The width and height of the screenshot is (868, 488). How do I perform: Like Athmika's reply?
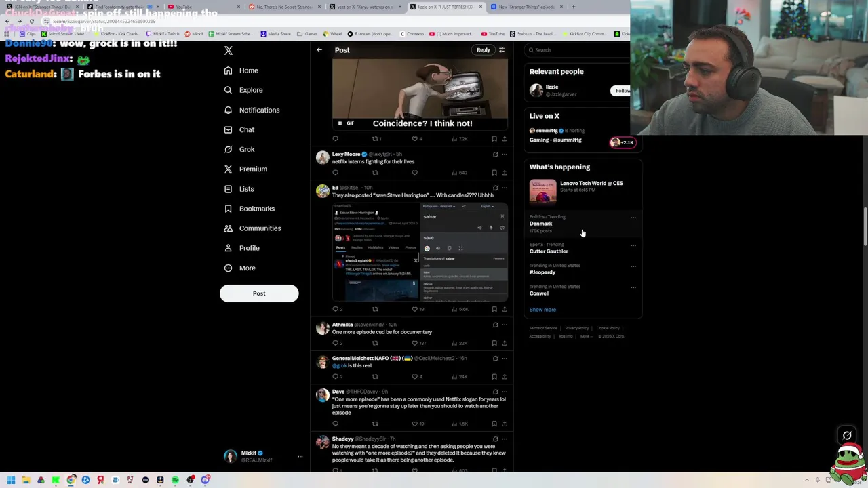tap(415, 343)
